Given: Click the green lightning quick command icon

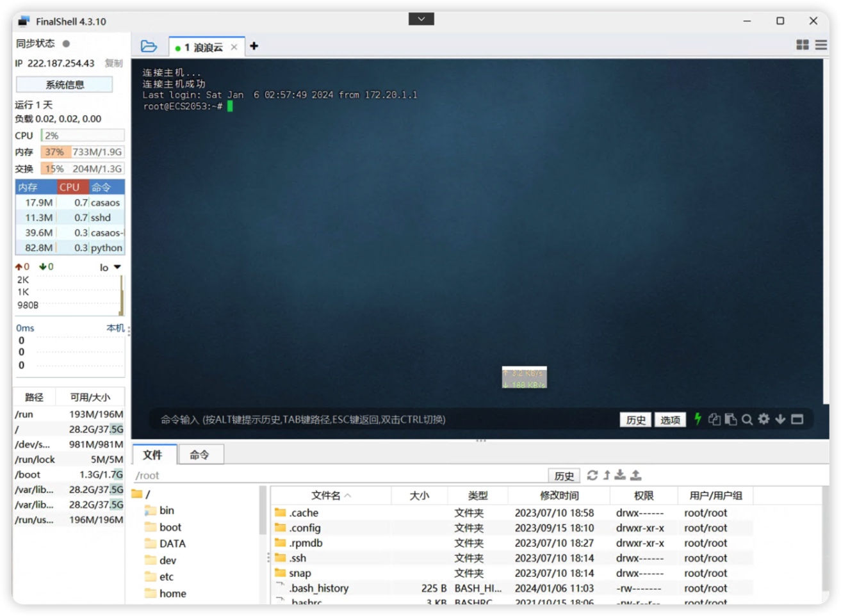Looking at the screenshot, I should click(698, 419).
